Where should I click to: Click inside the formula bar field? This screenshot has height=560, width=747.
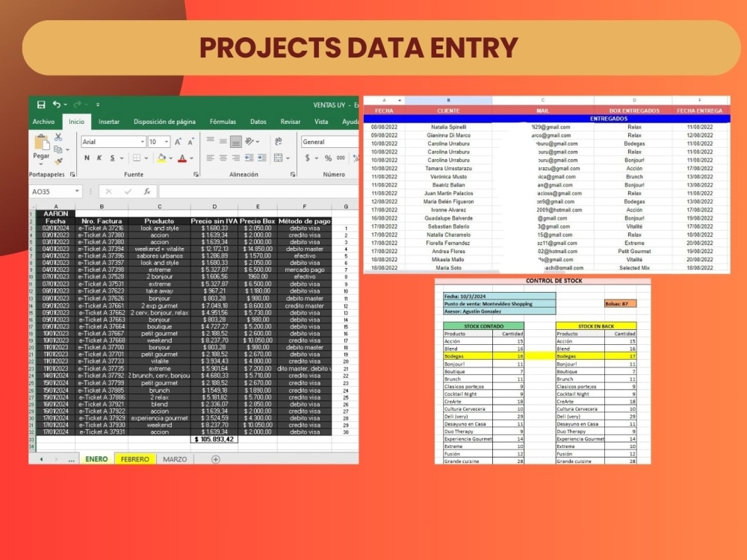258,191
